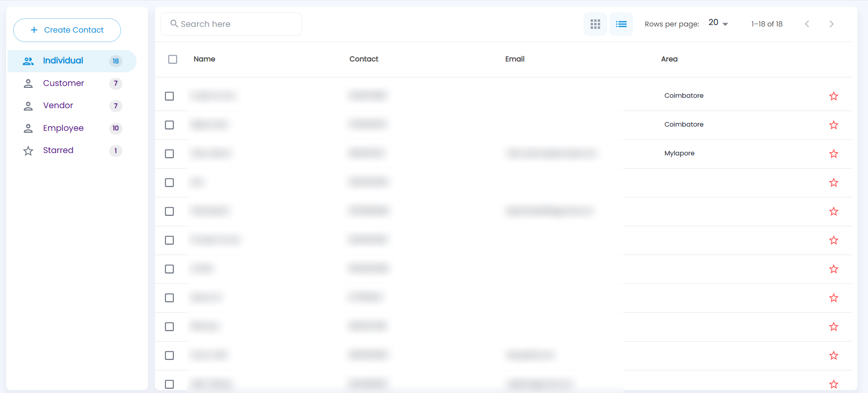Viewport: 868px width, 393px height.
Task: Open the Rows per page dropdown
Action: (718, 23)
